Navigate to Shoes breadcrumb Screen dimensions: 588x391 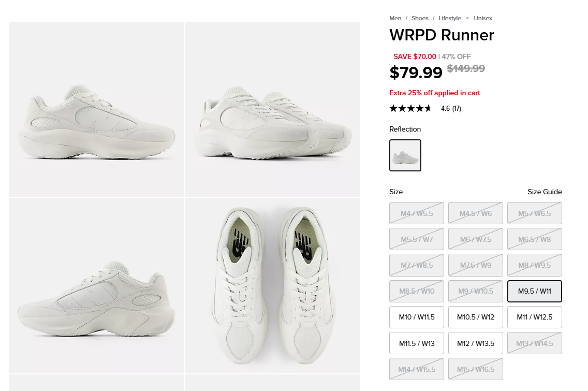pyautogui.click(x=420, y=18)
